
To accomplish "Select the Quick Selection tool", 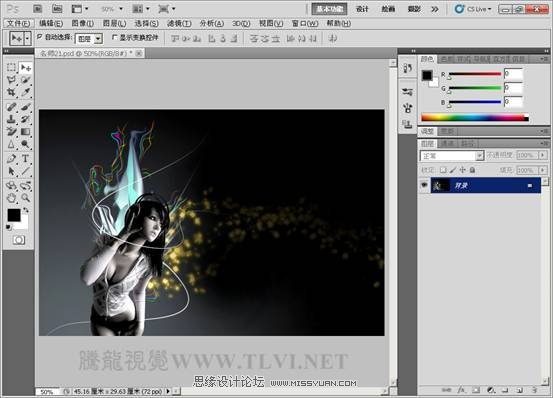I will pyautogui.click(x=25, y=80).
